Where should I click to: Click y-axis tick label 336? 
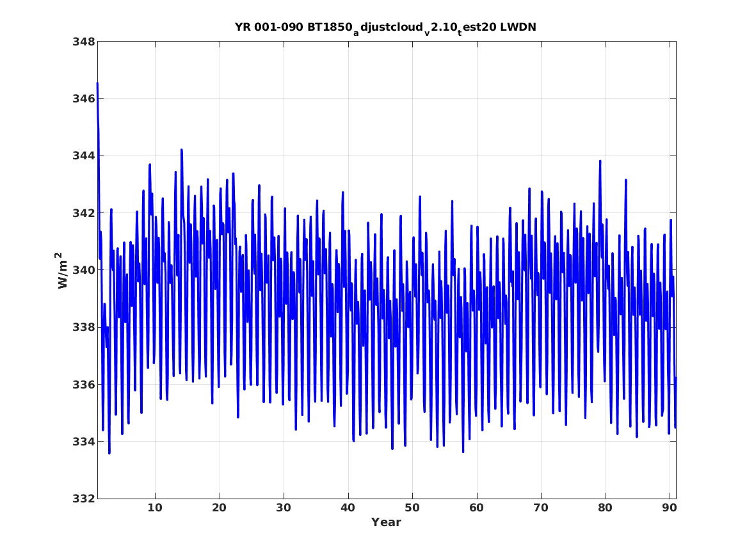tap(84, 384)
